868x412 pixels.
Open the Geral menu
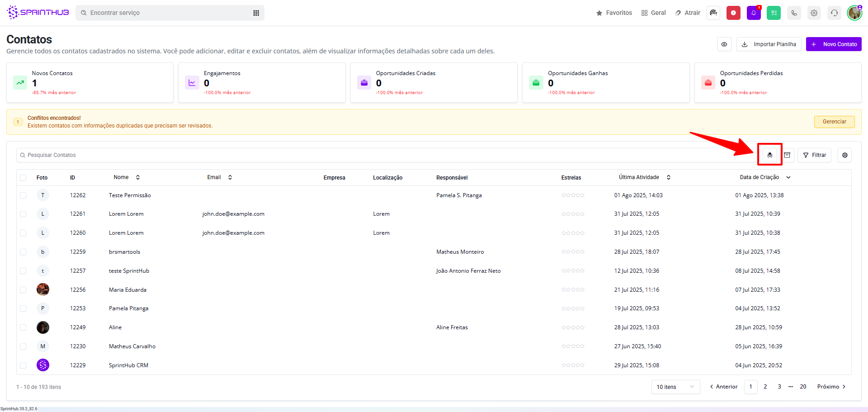click(653, 13)
